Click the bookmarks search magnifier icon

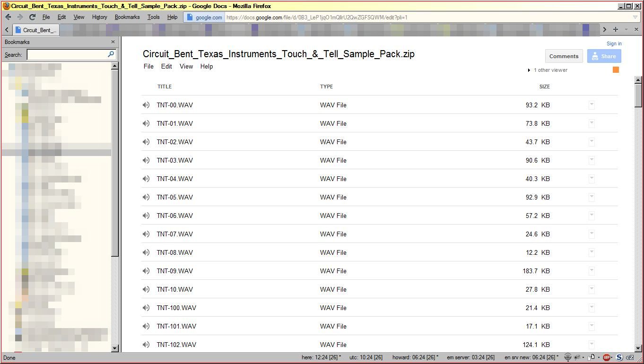(111, 54)
